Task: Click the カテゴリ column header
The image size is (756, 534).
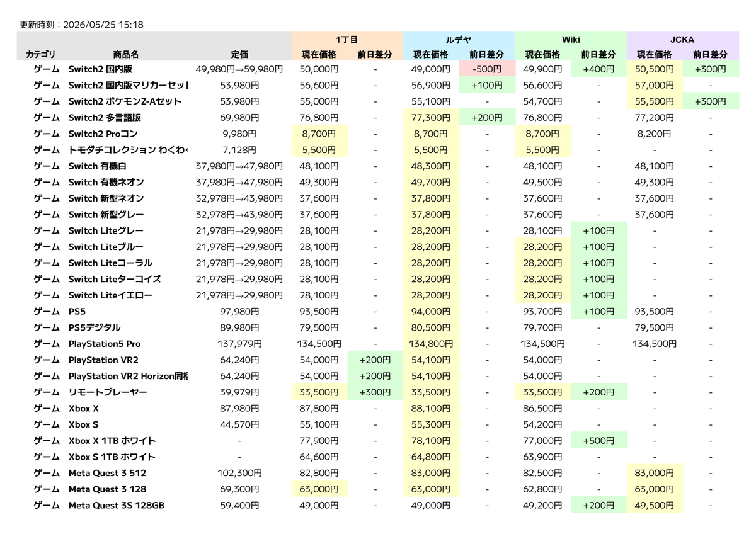Action: coord(40,54)
